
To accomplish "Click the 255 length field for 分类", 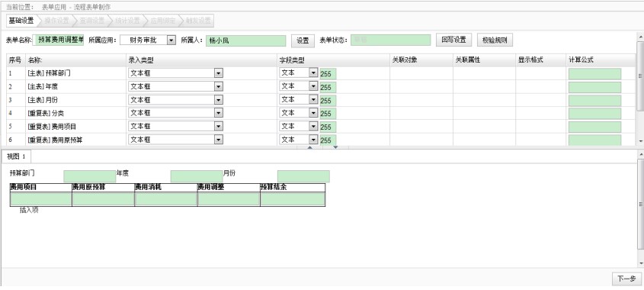I will [328, 114].
